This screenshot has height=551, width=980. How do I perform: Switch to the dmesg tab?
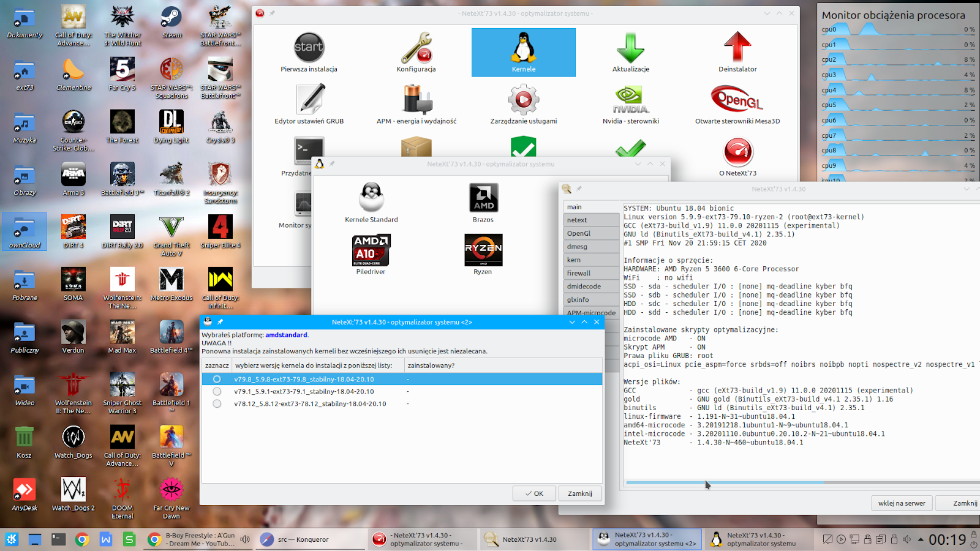[x=591, y=247]
